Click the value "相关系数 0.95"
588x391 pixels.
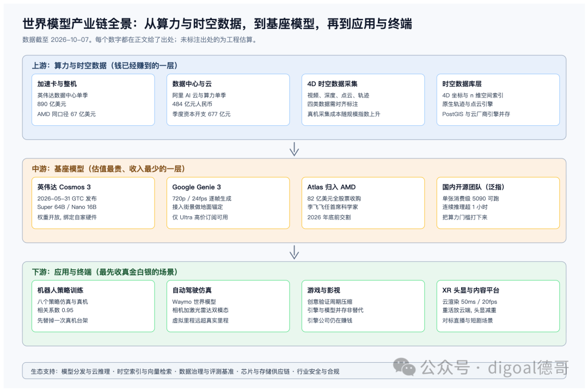pos(56,310)
